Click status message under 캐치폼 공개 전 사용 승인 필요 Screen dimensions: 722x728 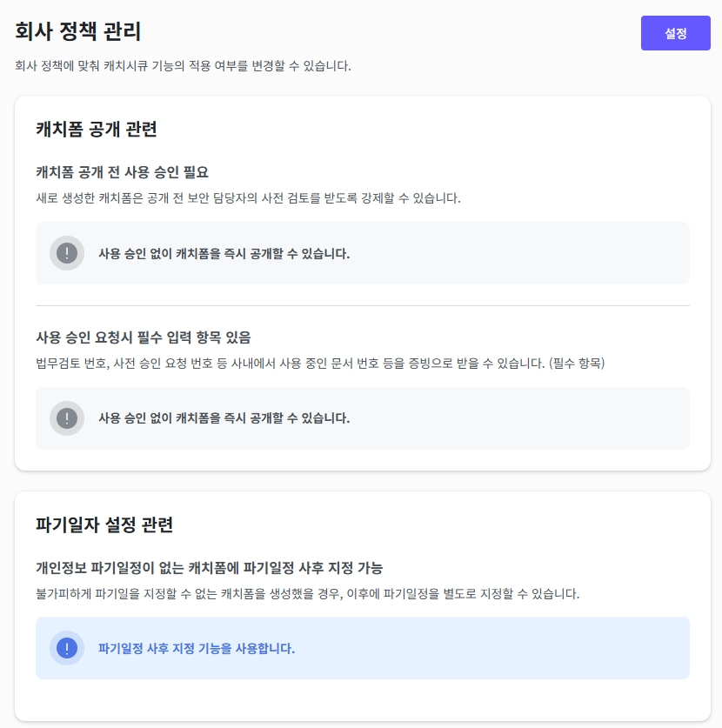[x=224, y=254]
